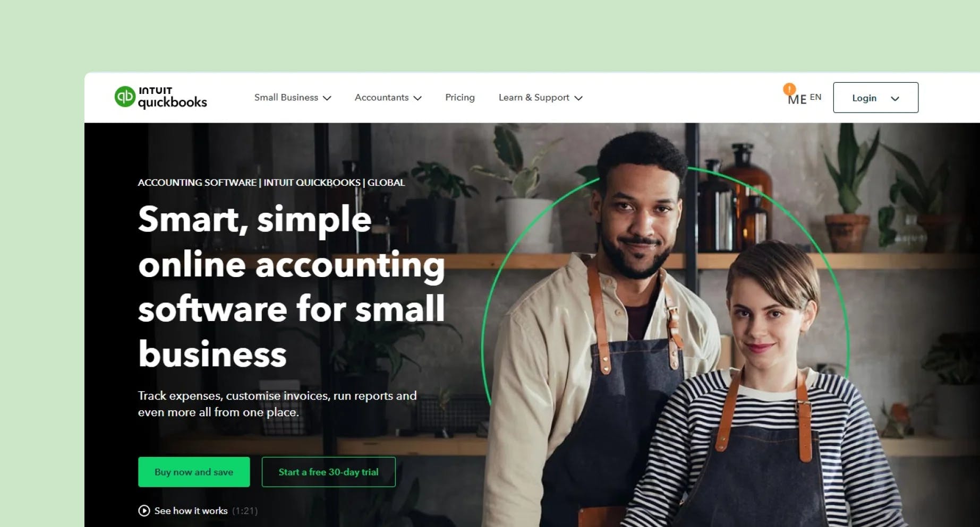Expand the Learn & Support chevron
Viewport: 980px width, 527px height.
point(578,98)
